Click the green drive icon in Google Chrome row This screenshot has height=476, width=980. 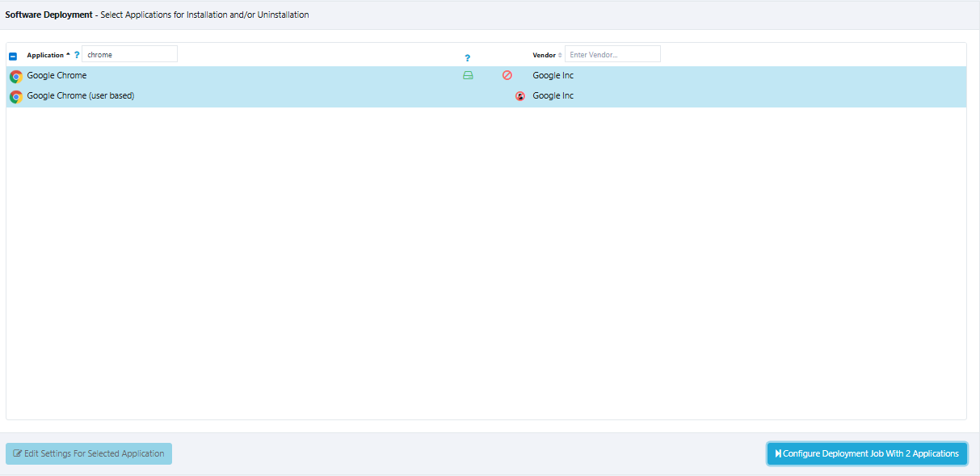pos(468,75)
